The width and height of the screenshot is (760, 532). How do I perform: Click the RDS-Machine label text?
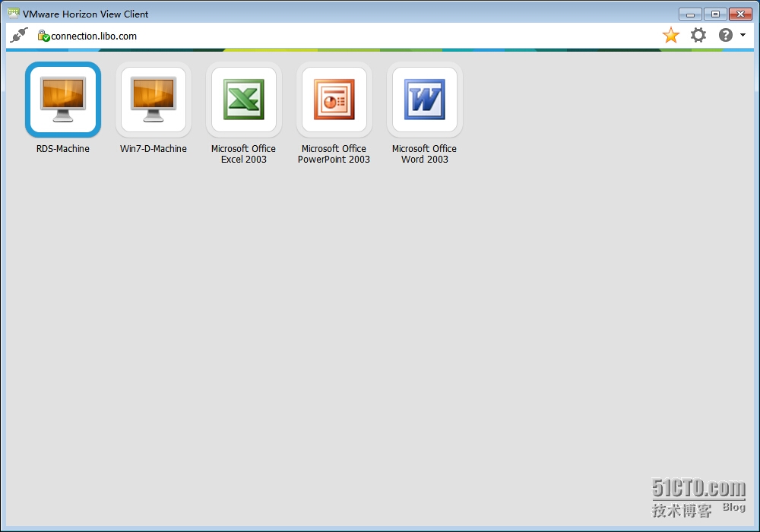(63, 149)
